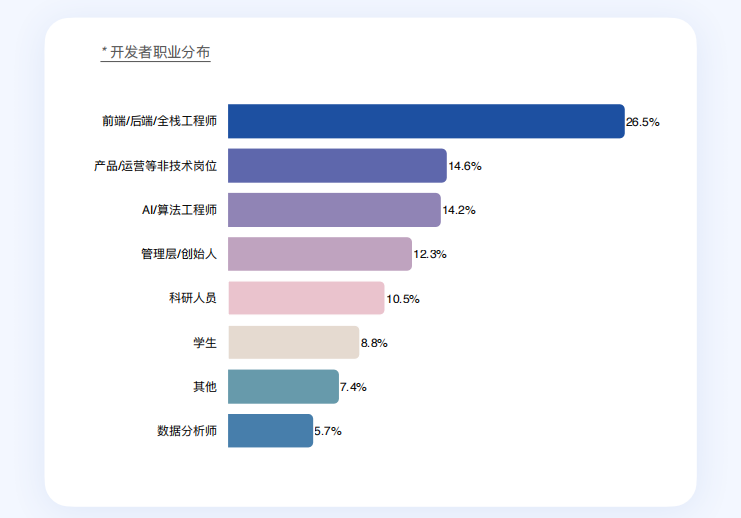Select the 管理层/创始人 category label
This screenshot has width=741, height=518.
point(178,254)
